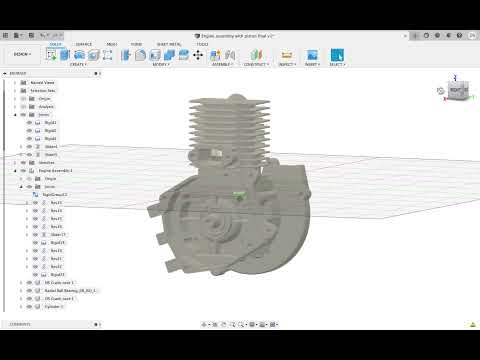
Task: Open the CONSTRUCT dropdown menu
Action: [x=256, y=64]
